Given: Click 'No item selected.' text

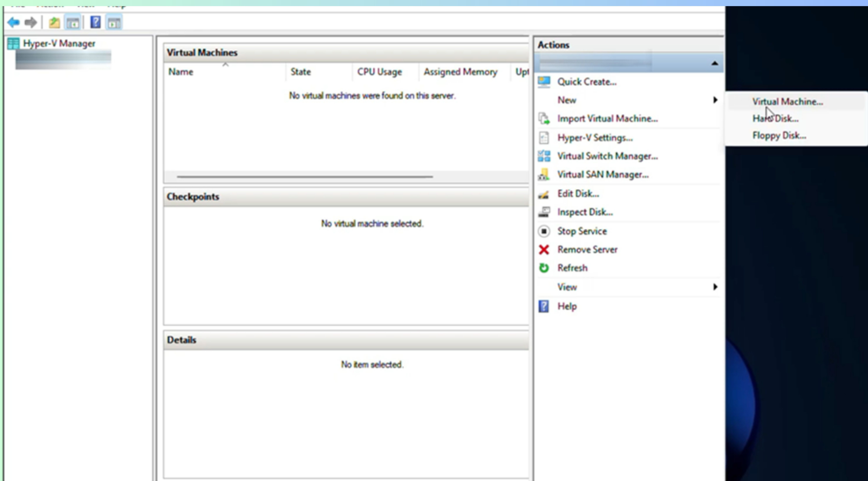Looking at the screenshot, I should 372,365.
